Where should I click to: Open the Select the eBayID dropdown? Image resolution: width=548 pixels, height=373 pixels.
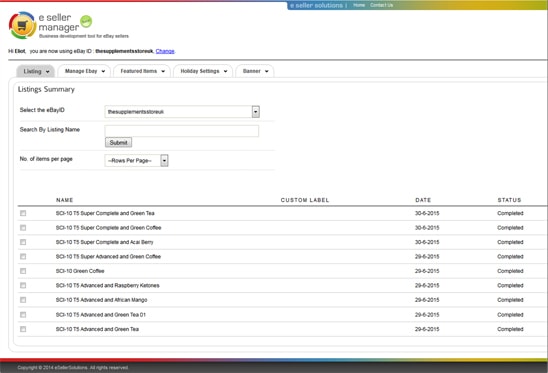pyautogui.click(x=182, y=112)
